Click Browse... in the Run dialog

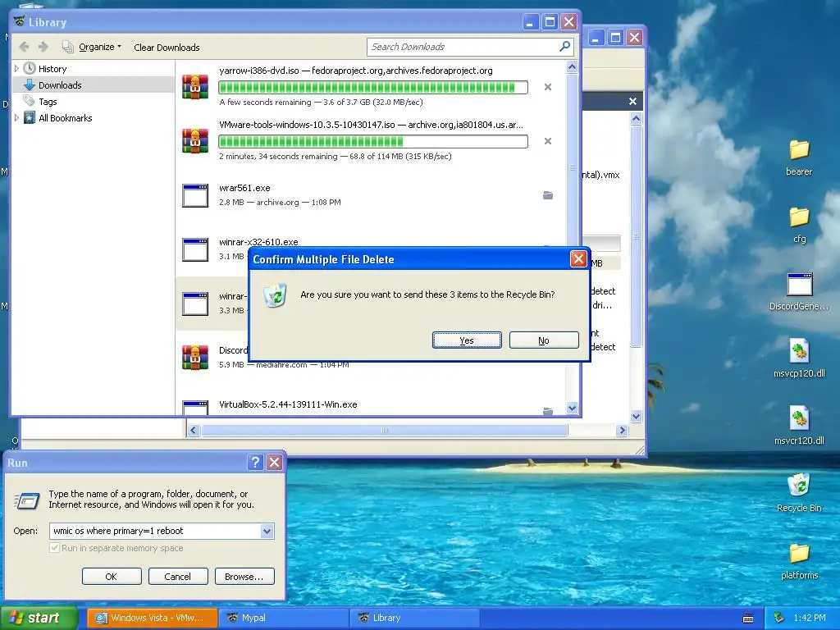[x=244, y=577]
